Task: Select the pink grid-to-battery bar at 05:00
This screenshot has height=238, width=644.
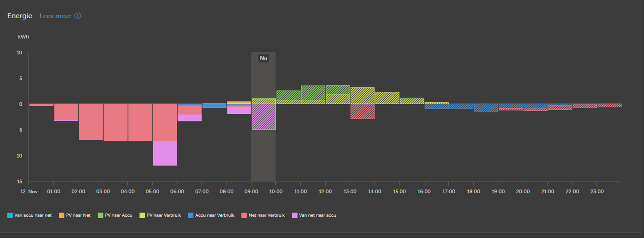Action: [165, 153]
